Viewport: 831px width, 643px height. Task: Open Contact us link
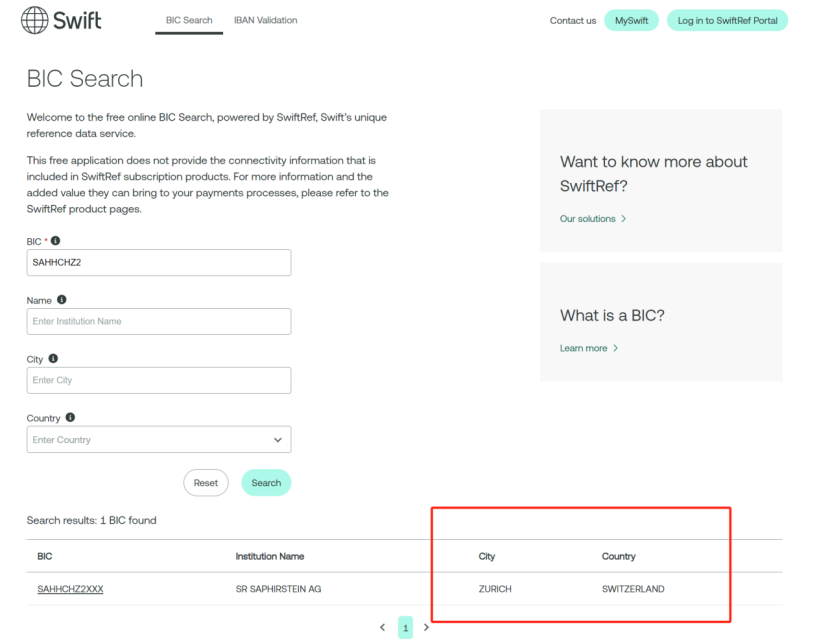pyautogui.click(x=573, y=21)
